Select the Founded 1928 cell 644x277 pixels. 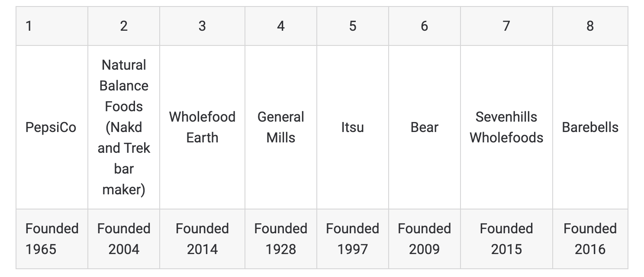pyautogui.click(x=281, y=239)
